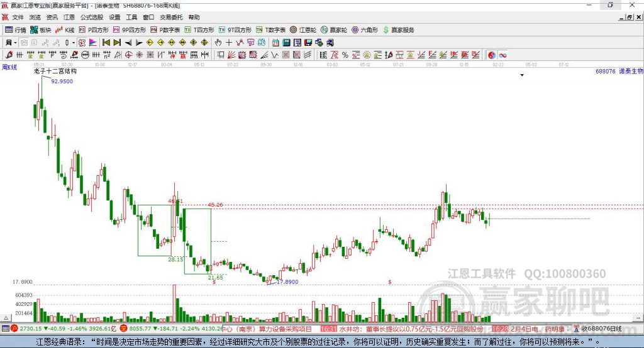
Task: Open the 工具 menu
Action: tap(131, 17)
